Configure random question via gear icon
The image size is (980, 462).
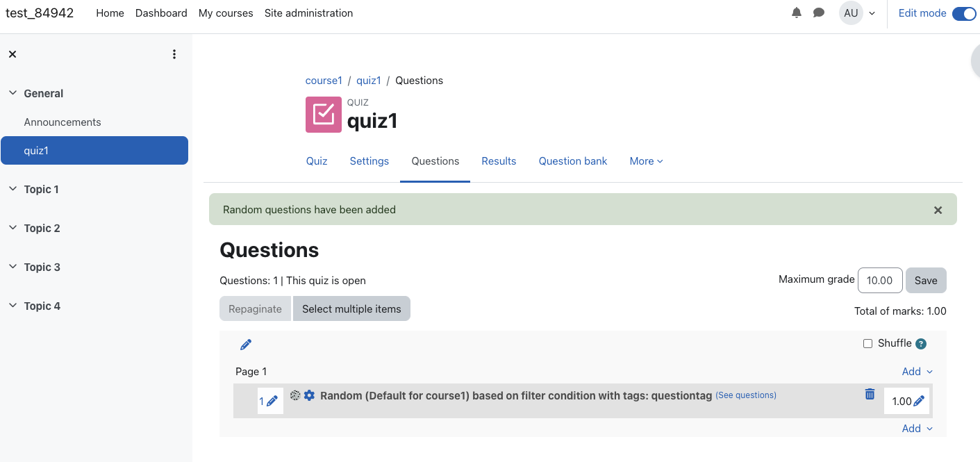(310, 395)
